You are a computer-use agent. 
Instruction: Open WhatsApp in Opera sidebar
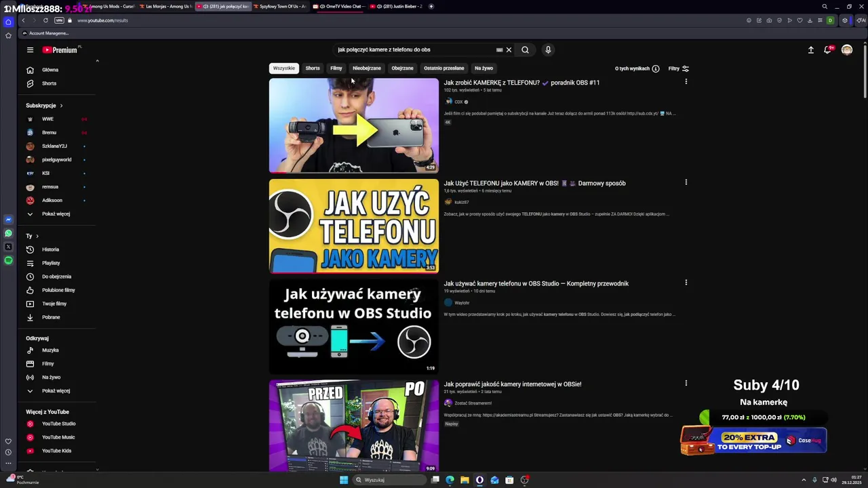pyautogui.click(x=8, y=233)
